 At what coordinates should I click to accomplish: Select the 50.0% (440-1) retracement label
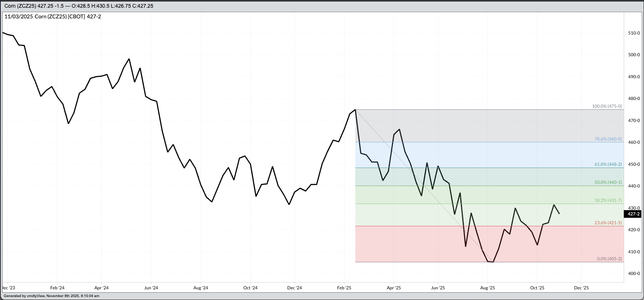click(608, 182)
